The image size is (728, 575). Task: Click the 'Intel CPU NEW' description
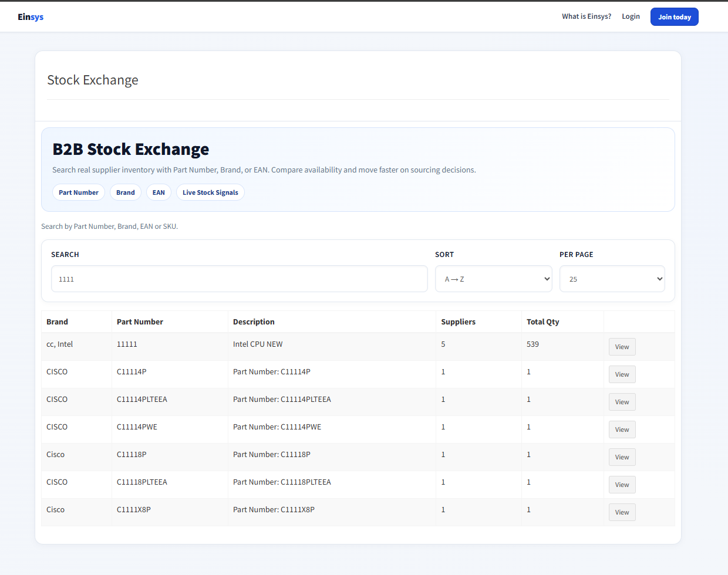258,344
